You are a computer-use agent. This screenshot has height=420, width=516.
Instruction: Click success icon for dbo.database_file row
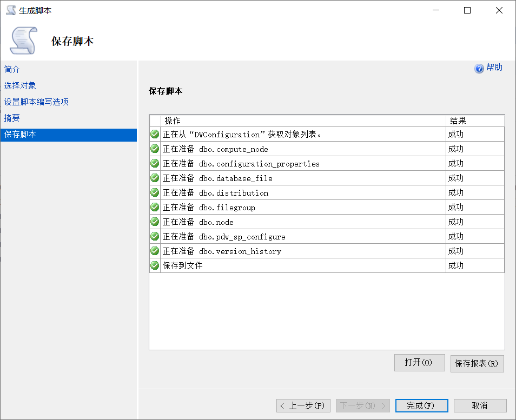coord(155,178)
